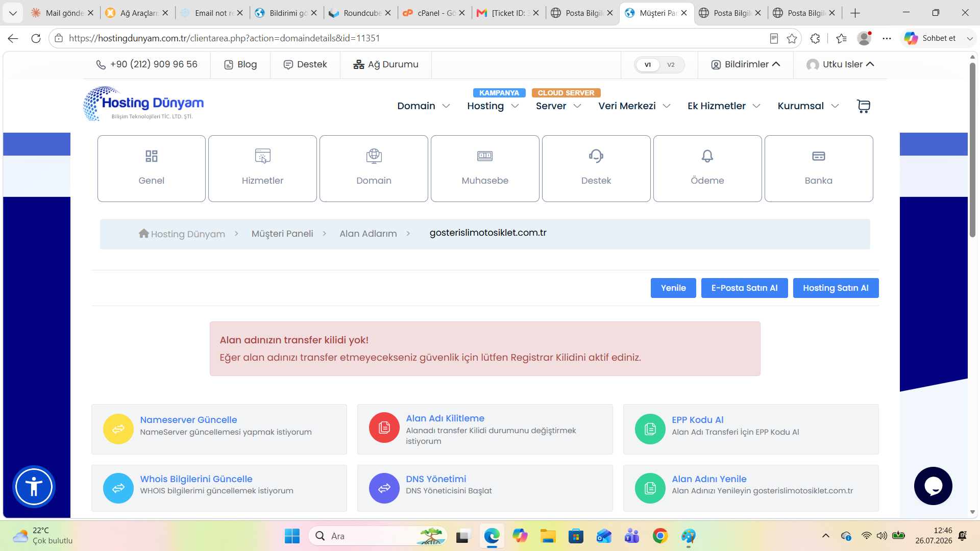980x551 pixels.
Task: Expand the Domain navigation dropdown
Action: click(424, 106)
